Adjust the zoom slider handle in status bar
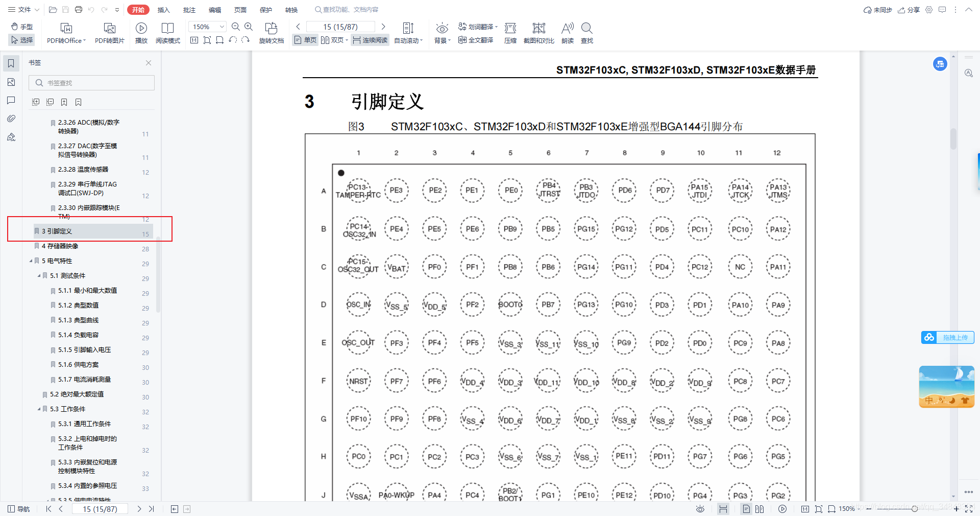Screen dimensions: 980x516 click(x=915, y=509)
